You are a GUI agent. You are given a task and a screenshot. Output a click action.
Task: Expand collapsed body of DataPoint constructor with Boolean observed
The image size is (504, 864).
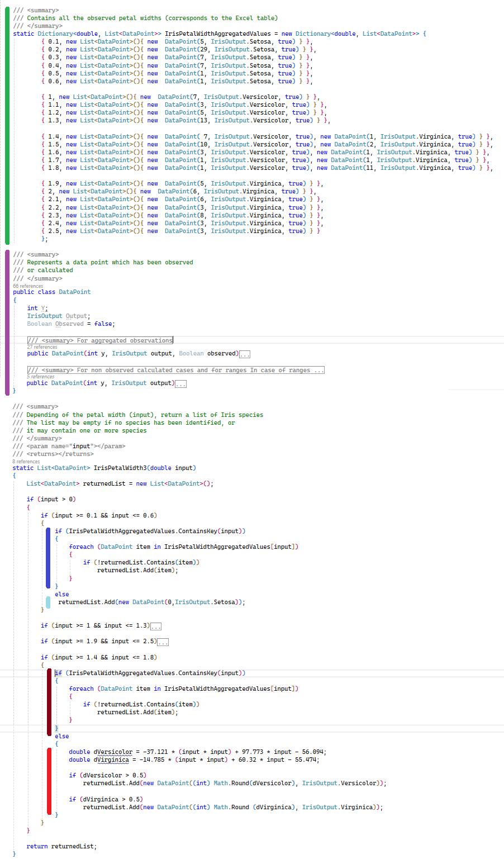tap(245, 354)
